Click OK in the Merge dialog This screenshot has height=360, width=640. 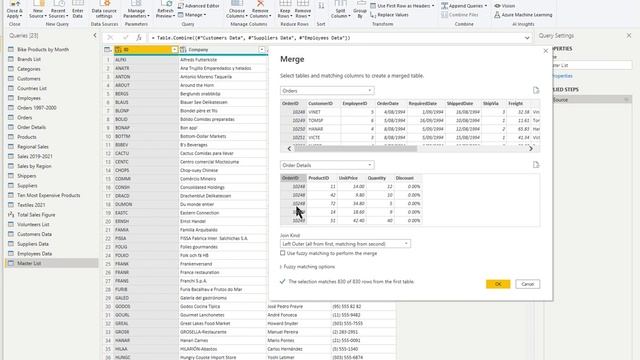pos(498,284)
